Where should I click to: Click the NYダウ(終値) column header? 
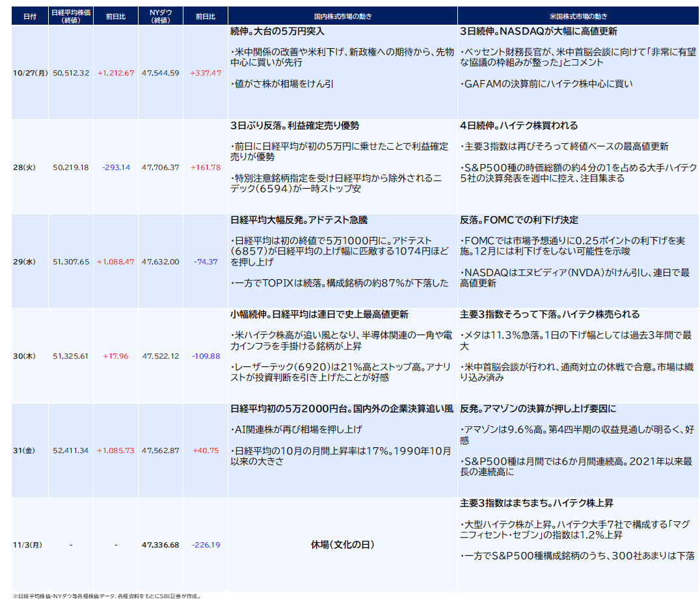point(161,16)
